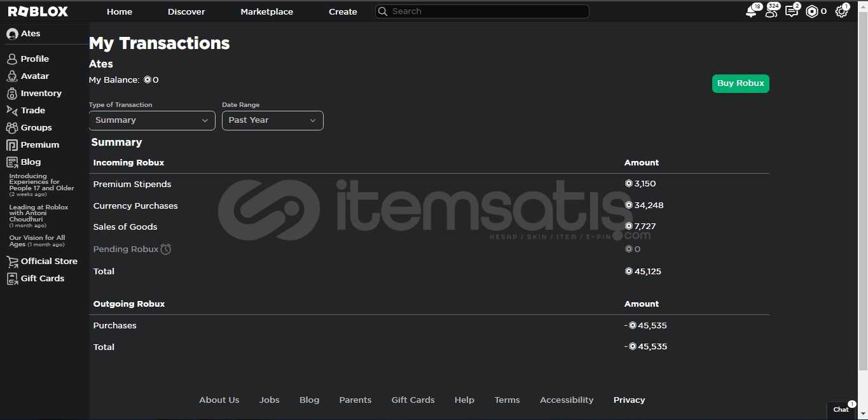Open the Terms footer link

click(x=507, y=400)
